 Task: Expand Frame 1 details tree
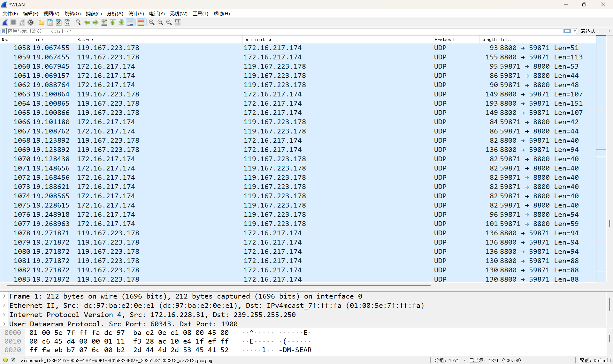[4, 296]
